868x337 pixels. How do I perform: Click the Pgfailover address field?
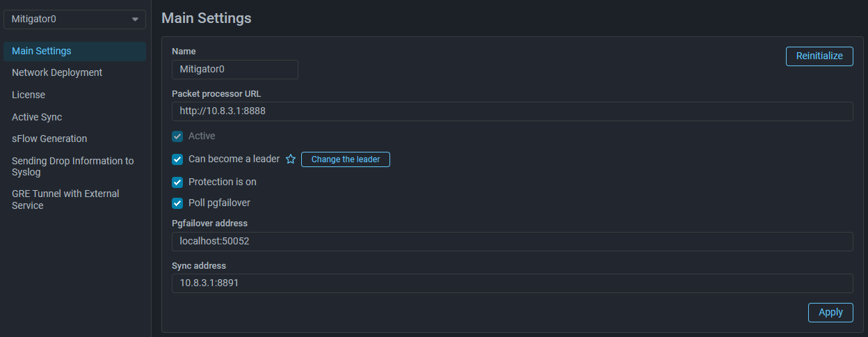[x=512, y=242]
